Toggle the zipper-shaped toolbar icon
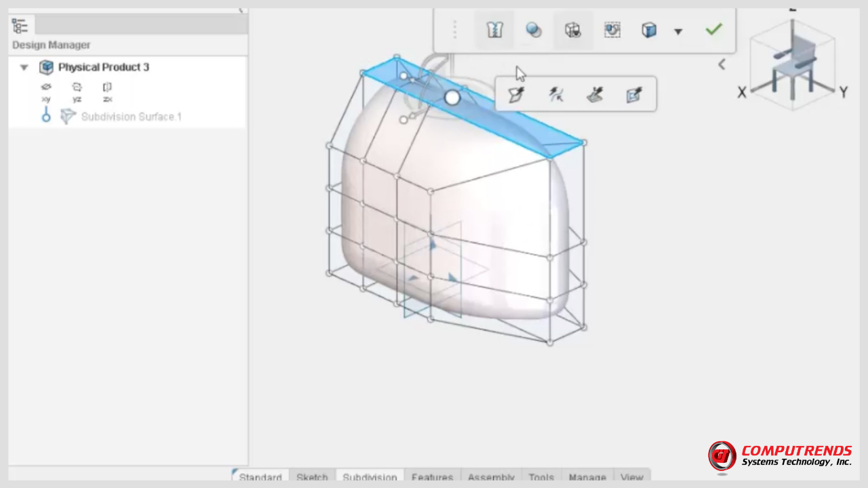The height and width of the screenshot is (488, 868). tap(494, 30)
